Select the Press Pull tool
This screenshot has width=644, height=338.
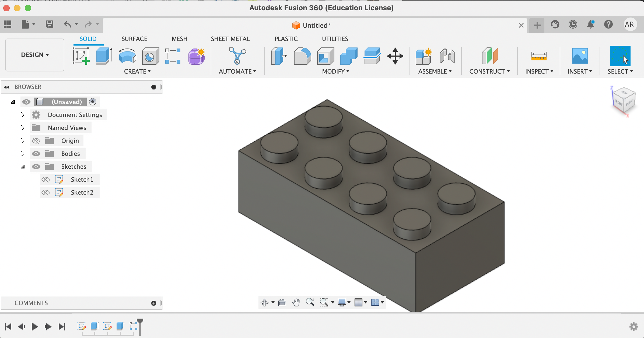(x=279, y=56)
